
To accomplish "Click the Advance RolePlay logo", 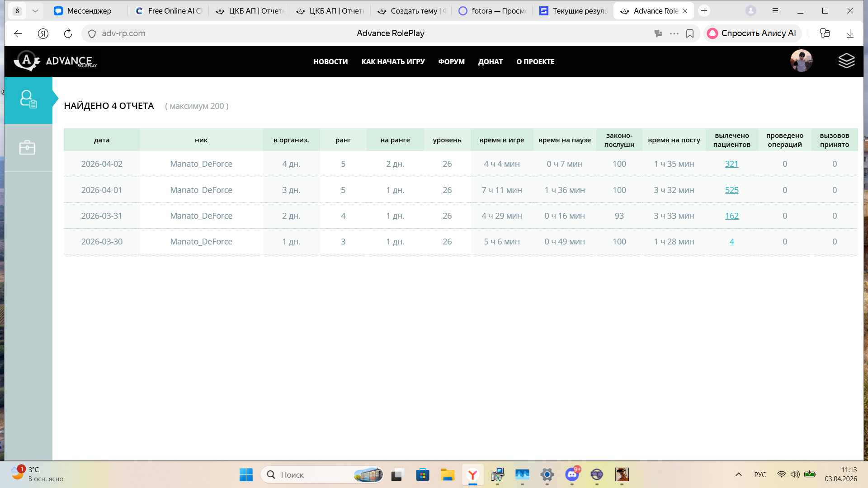I will tap(55, 61).
